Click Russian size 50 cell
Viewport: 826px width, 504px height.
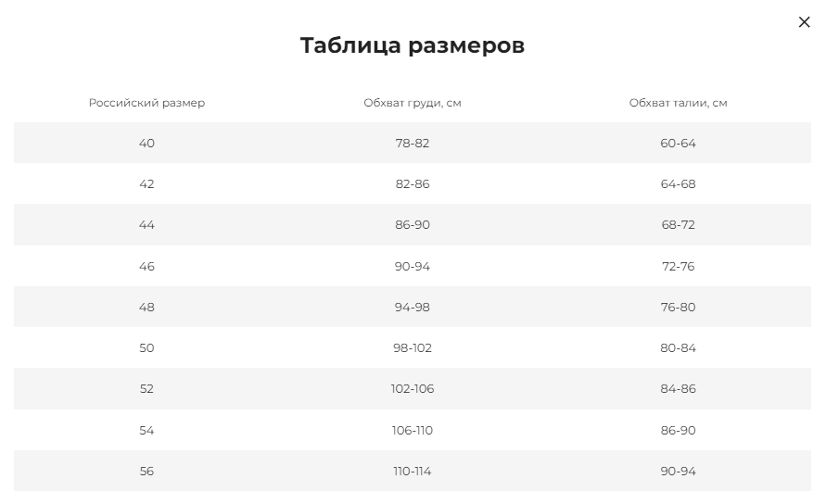[146, 348]
